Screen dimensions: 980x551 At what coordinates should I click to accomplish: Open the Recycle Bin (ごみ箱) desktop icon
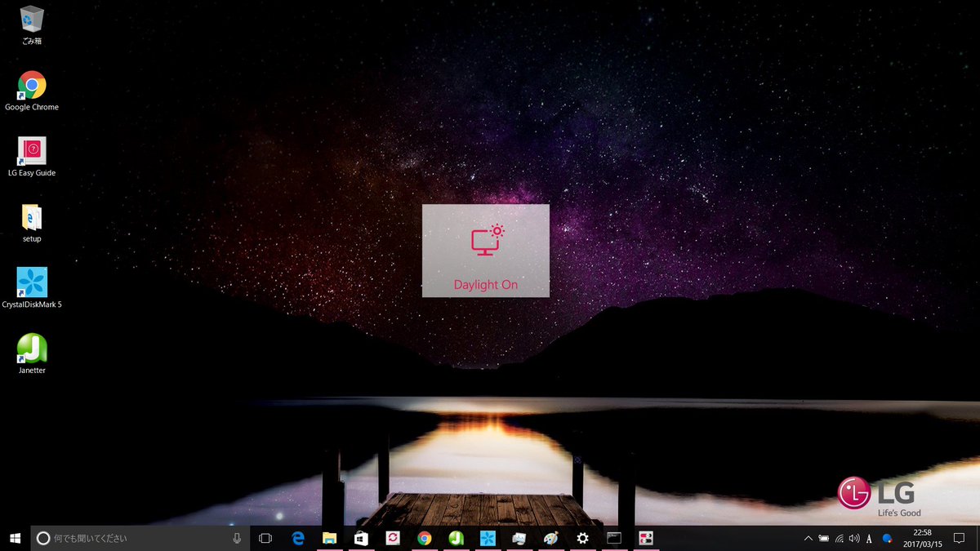click(x=32, y=24)
